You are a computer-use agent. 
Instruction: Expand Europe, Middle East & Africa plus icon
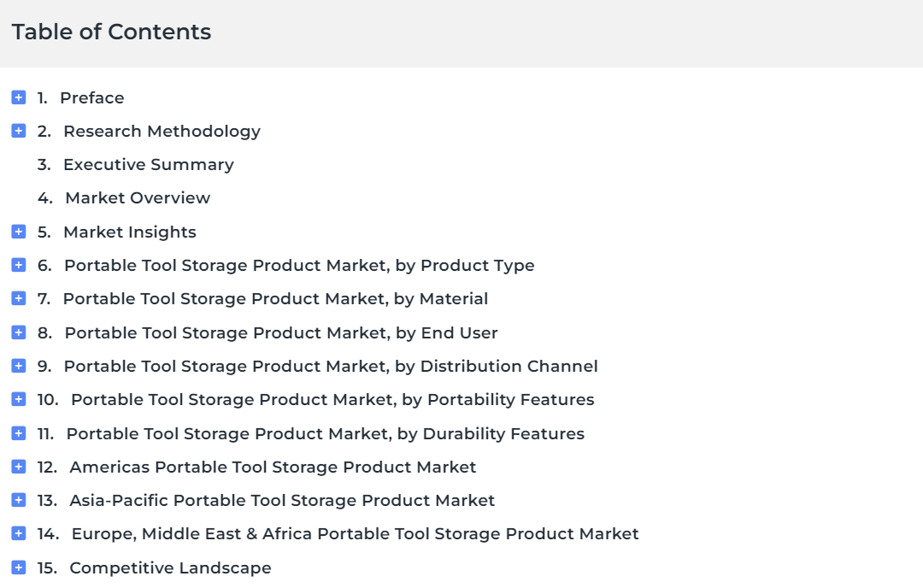click(x=18, y=533)
